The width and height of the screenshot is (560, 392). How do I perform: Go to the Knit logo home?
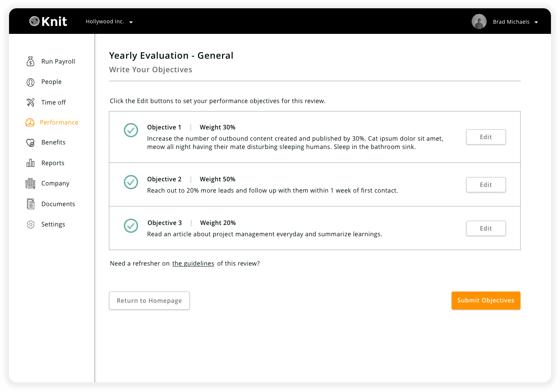coord(48,21)
